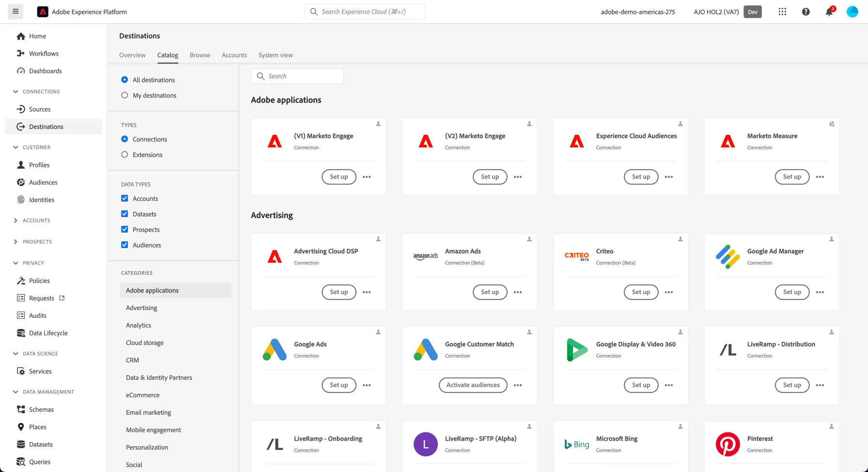Screen dimensions: 868x472
Task: Open more options for Amazon Ads
Action: point(518,292)
